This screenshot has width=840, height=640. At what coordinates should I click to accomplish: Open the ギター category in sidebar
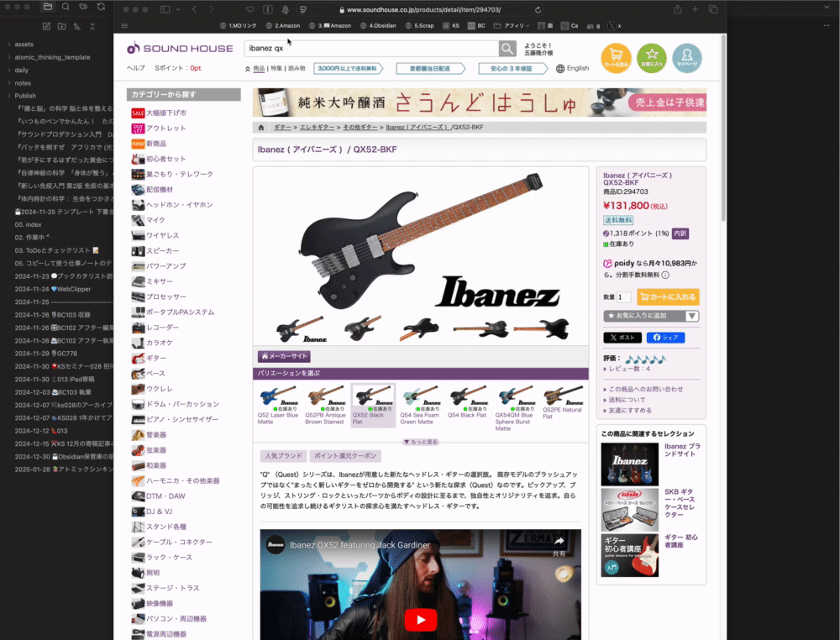click(156, 359)
